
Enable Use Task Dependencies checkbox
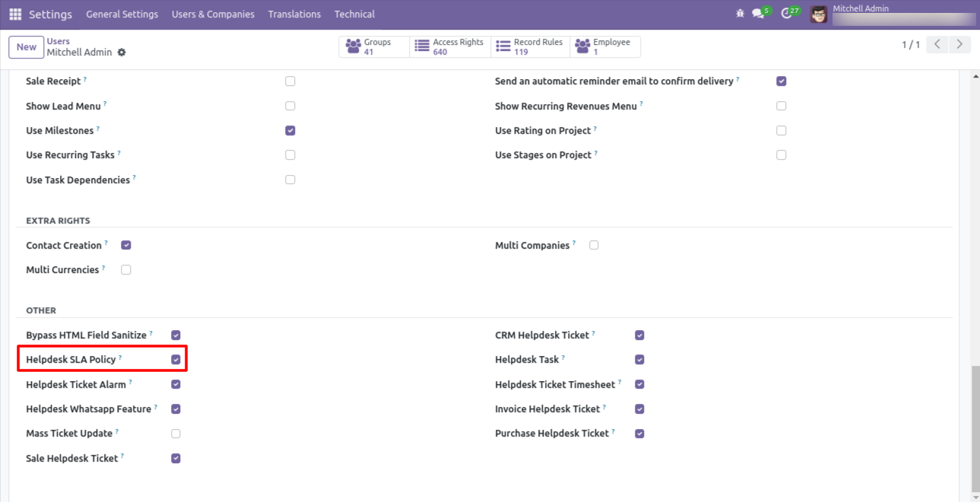point(290,180)
